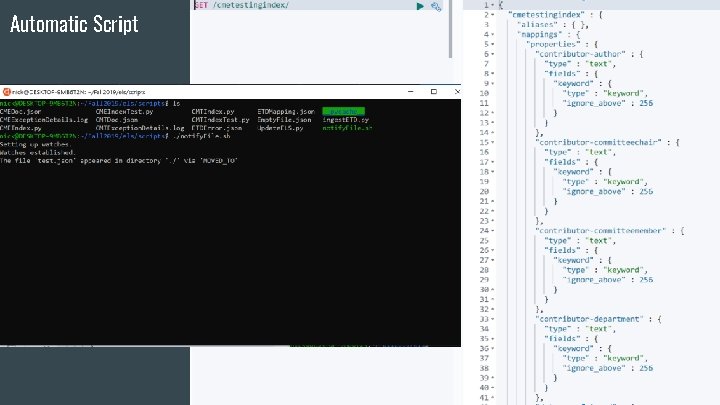Collapse the properties block on line 5

(493, 44)
